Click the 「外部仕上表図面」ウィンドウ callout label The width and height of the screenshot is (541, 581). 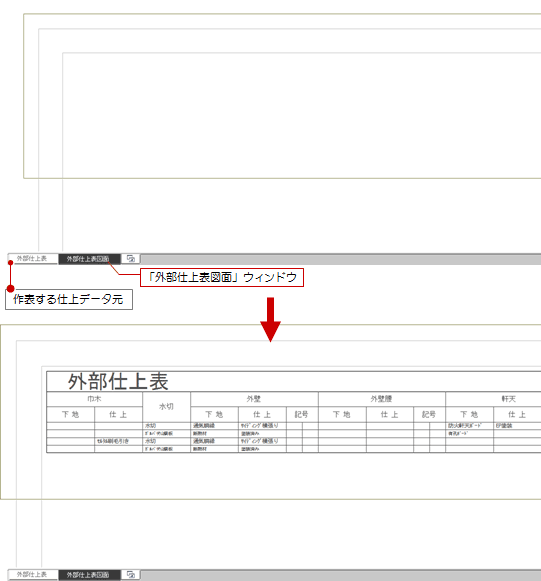click(x=222, y=278)
